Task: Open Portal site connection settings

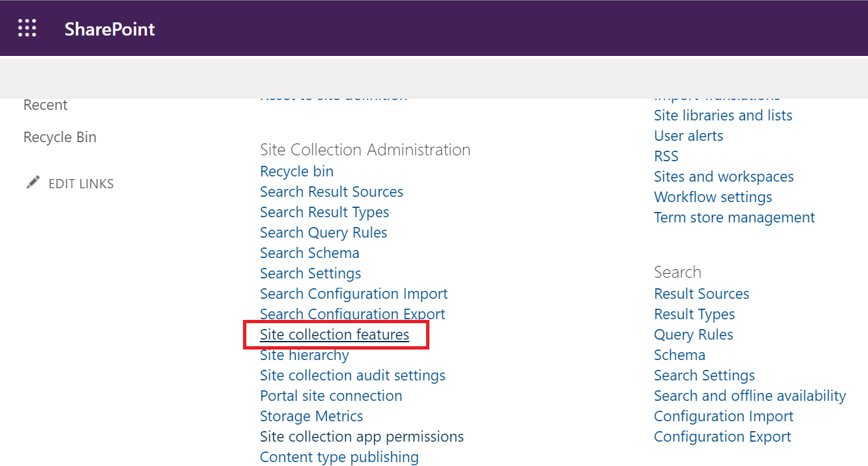Action: 331,396
